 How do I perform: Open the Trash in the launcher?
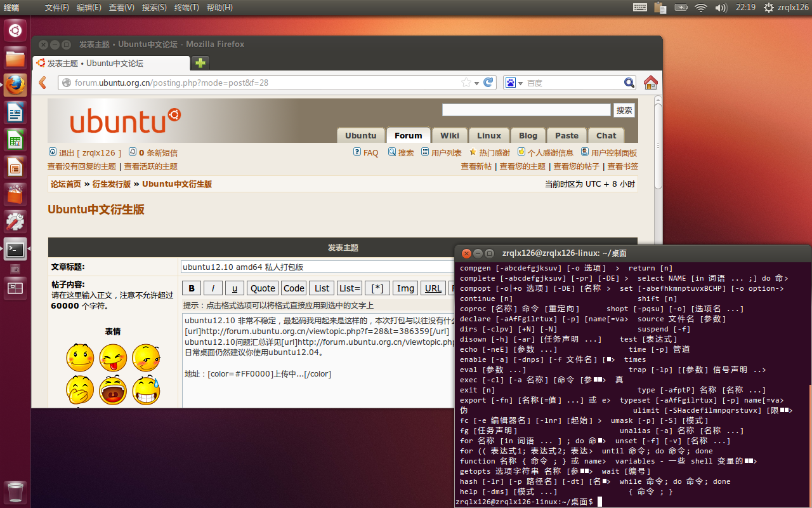click(x=15, y=491)
